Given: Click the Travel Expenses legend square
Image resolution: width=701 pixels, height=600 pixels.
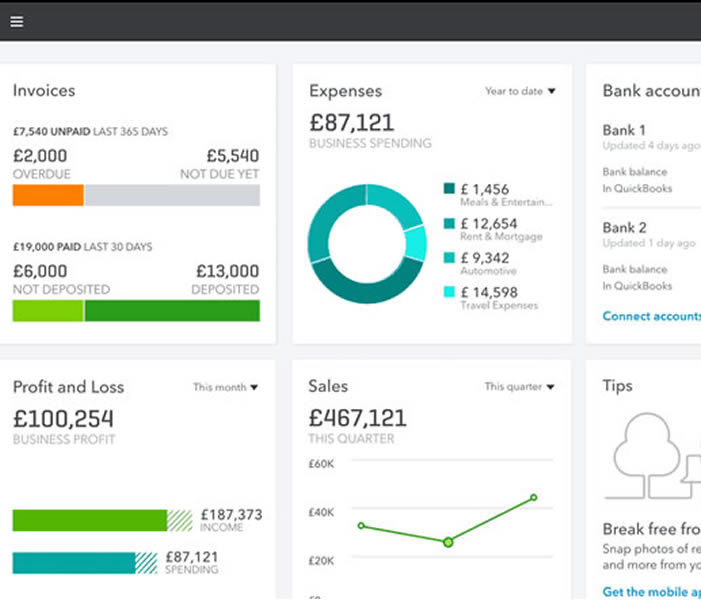Looking at the screenshot, I should click(449, 292).
